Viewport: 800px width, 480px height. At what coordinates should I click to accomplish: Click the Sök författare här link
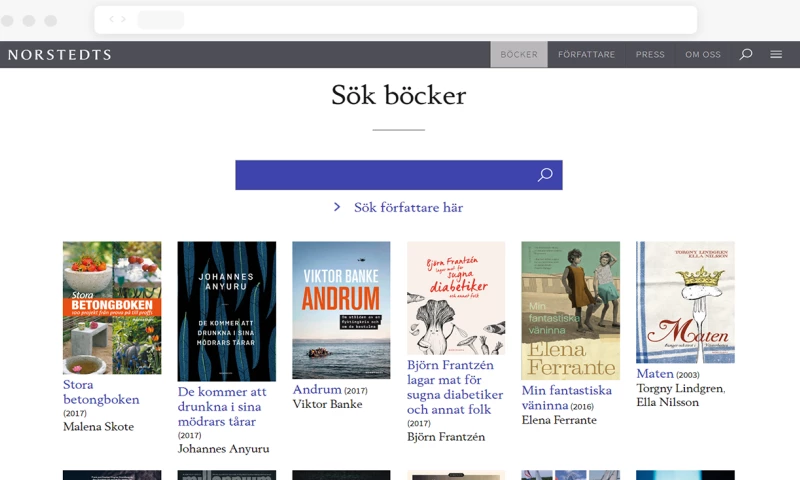(x=408, y=207)
